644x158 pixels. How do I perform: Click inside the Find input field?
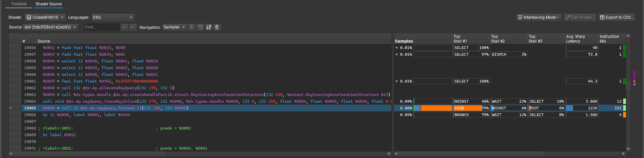[x=102, y=27]
